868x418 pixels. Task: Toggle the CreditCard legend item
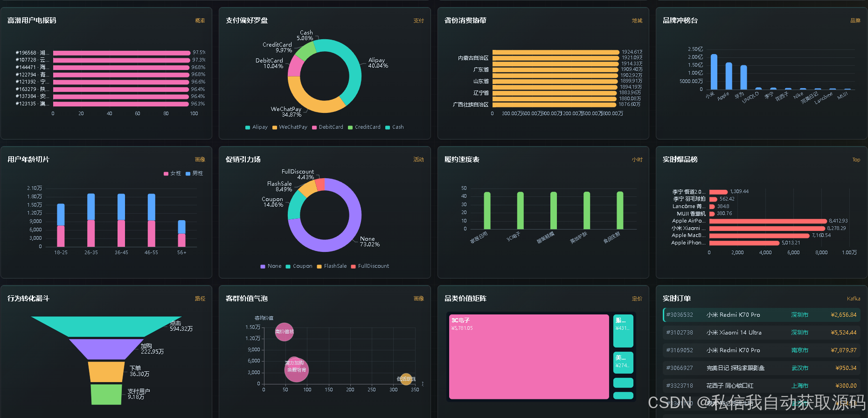coord(364,127)
